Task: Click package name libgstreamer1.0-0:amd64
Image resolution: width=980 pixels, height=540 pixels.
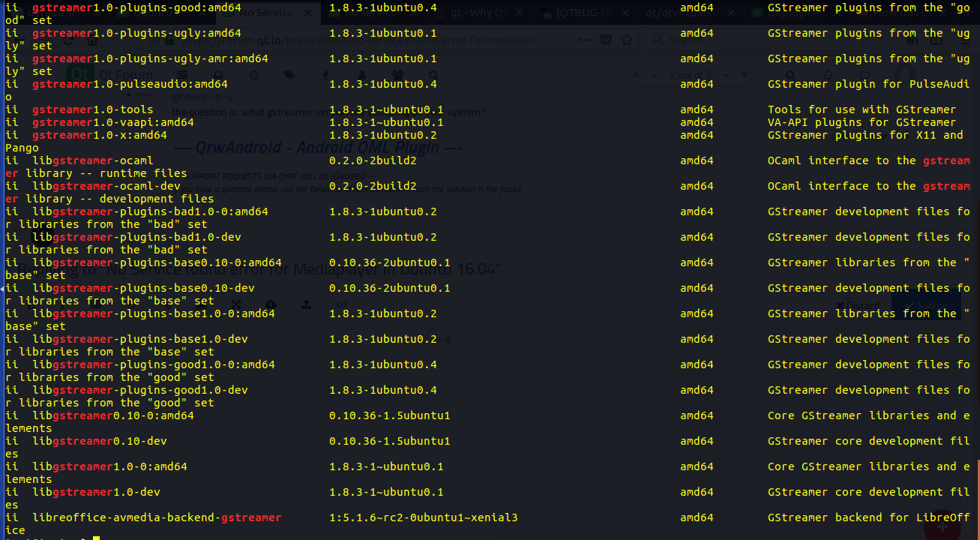Action: point(110,466)
